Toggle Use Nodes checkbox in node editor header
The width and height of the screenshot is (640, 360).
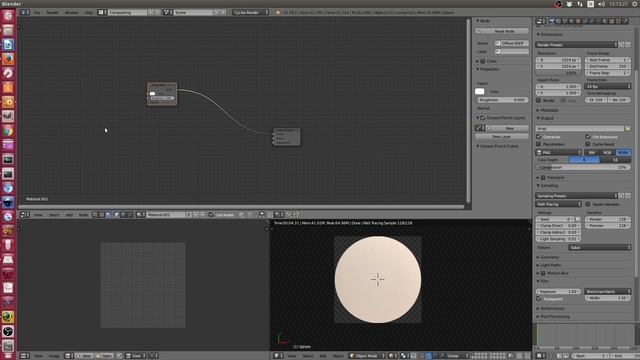tap(211, 215)
